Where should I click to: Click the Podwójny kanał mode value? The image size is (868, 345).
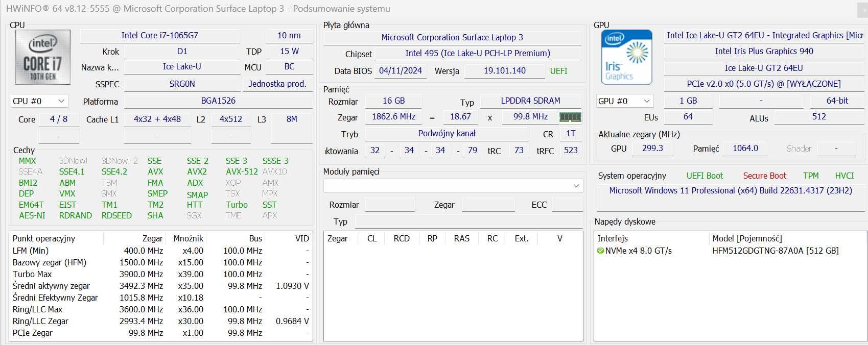tap(447, 133)
